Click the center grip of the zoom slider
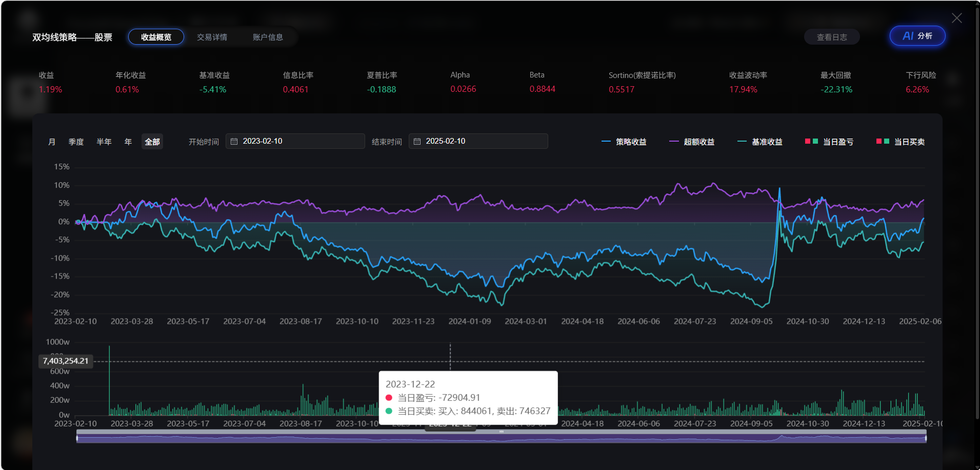980x470 pixels. [x=502, y=432]
